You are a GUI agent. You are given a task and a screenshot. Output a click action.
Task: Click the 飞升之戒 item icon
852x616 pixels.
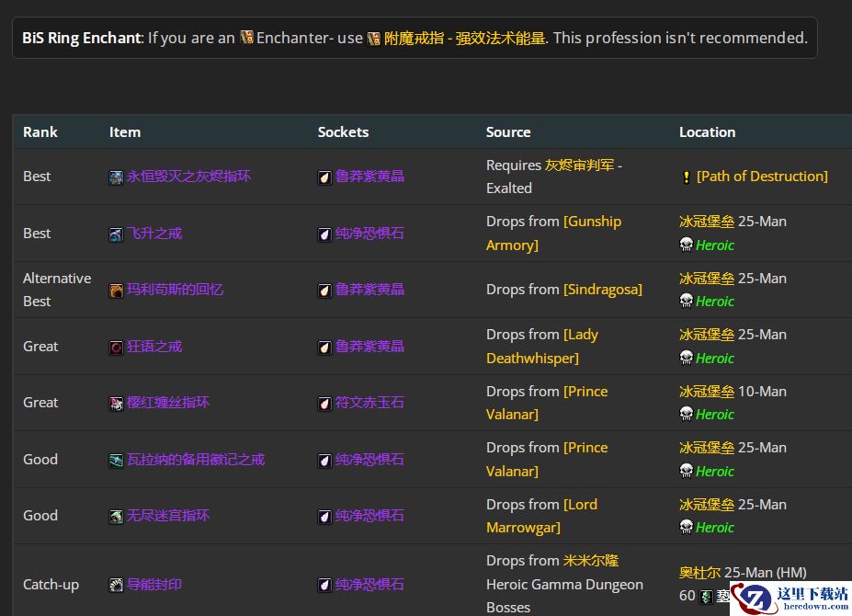(x=117, y=234)
